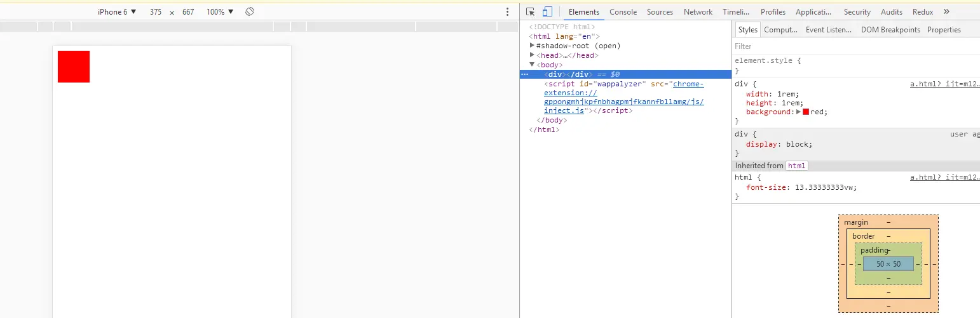
Task: Open the a.html source link for div rule
Action: click(944, 84)
